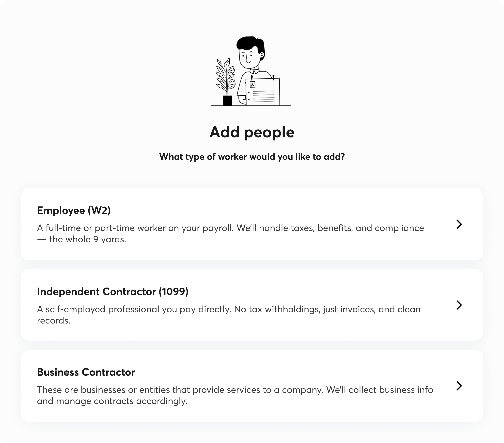Click the "What type of worker" question text
This screenshot has width=504, height=443.
tap(252, 157)
